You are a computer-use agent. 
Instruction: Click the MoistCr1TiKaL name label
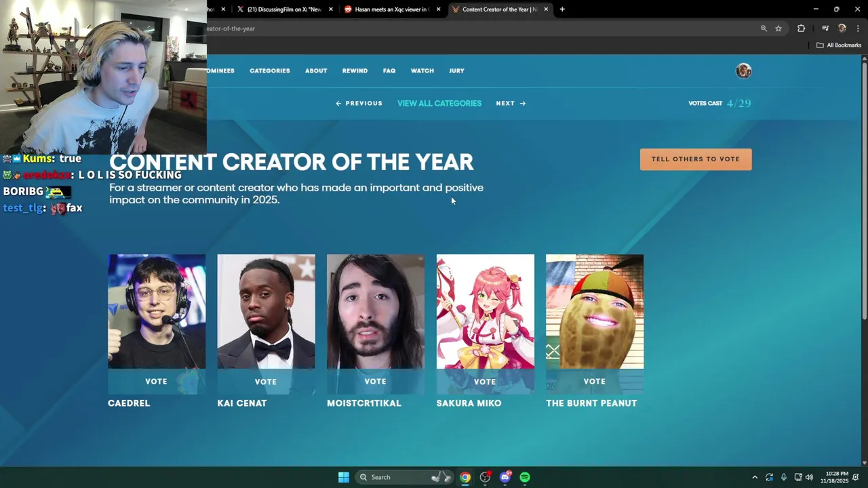[364, 403]
